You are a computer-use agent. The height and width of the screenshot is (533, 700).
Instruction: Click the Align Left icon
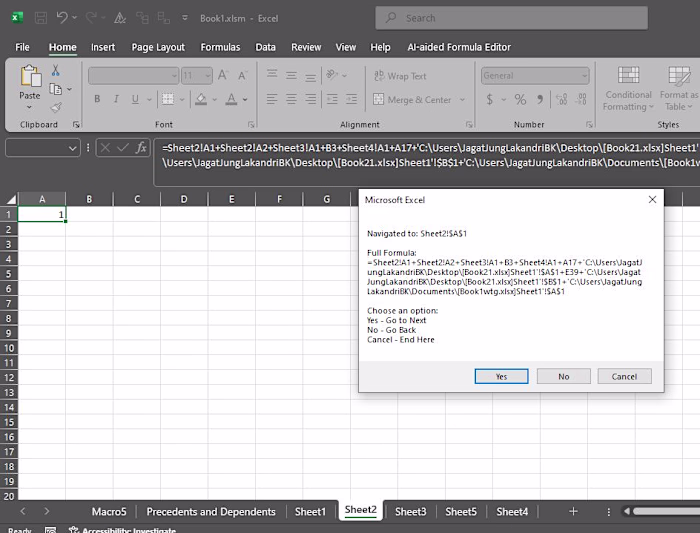click(271, 99)
